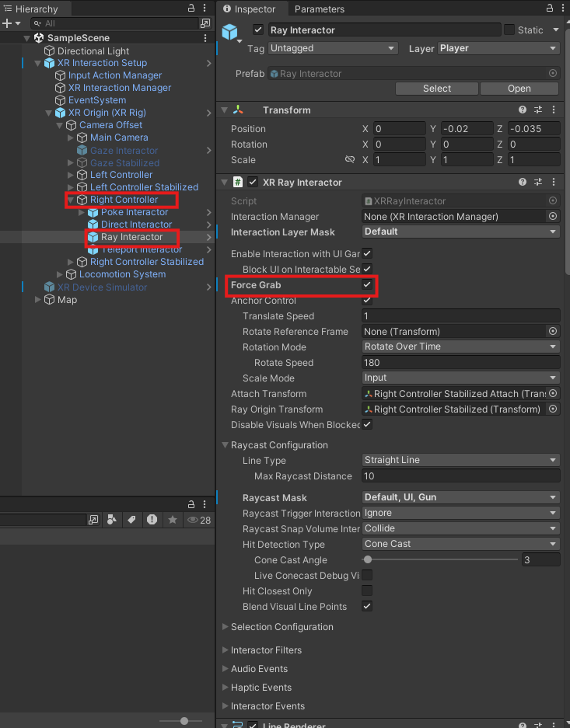The height and width of the screenshot is (728, 570).
Task: Uncheck Blend Visual Line Points
Action: 367,606
